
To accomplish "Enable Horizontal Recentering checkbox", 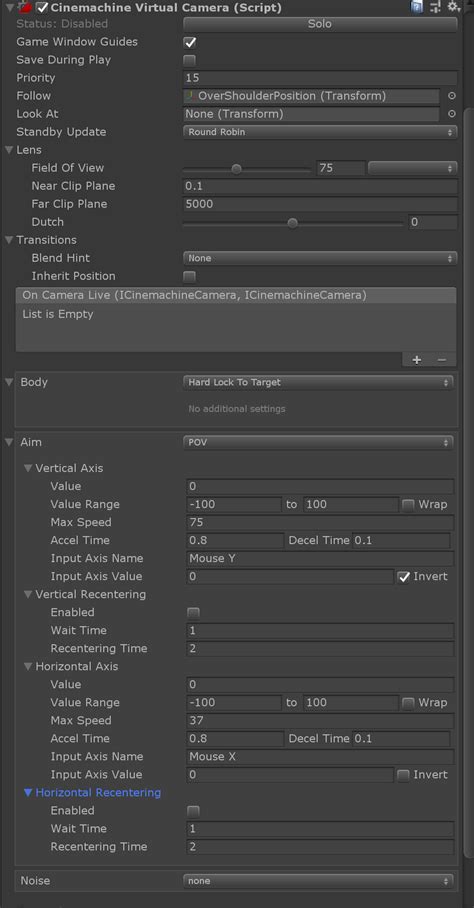I will (x=193, y=811).
